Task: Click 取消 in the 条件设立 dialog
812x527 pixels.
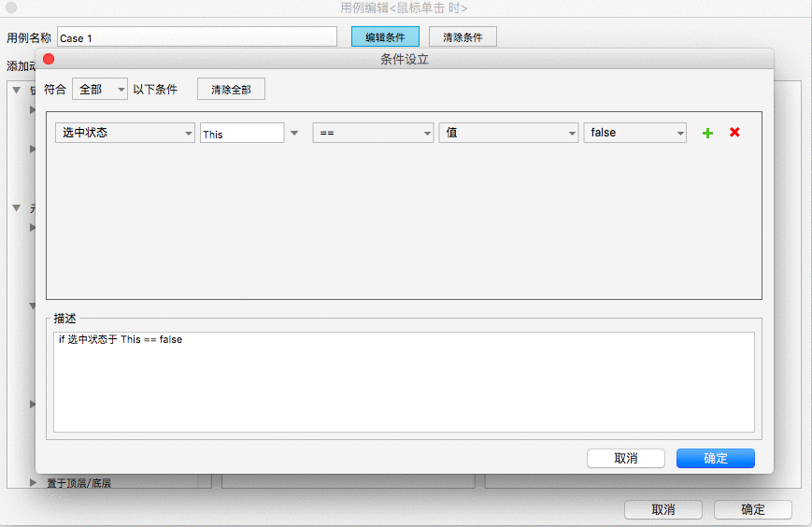Action: click(x=625, y=458)
